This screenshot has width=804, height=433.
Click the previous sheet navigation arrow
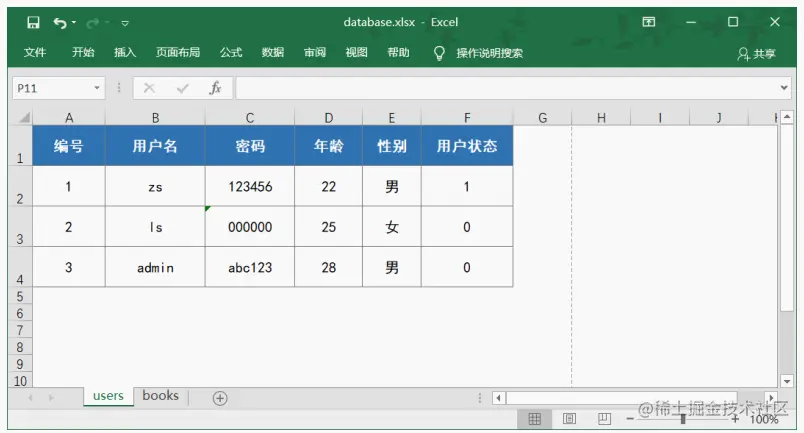(x=31, y=398)
